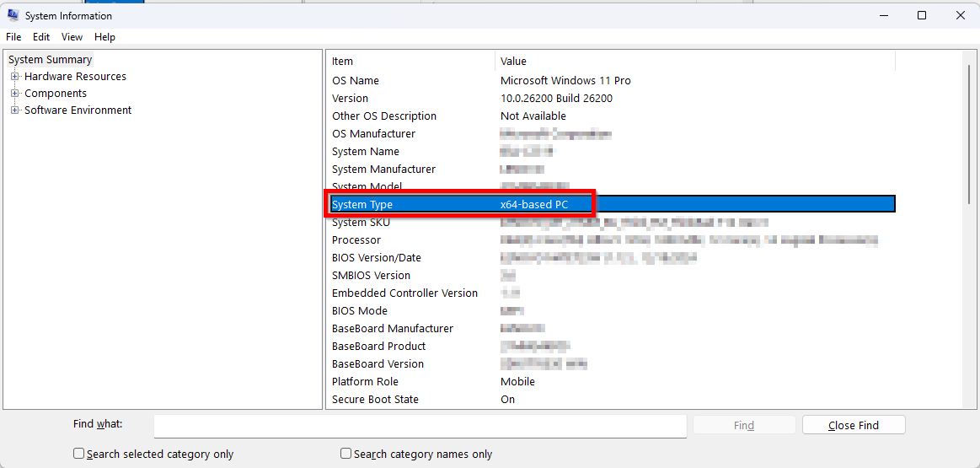This screenshot has width=980, height=468.
Task: Maximize the System Information window
Action: tap(922, 15)
